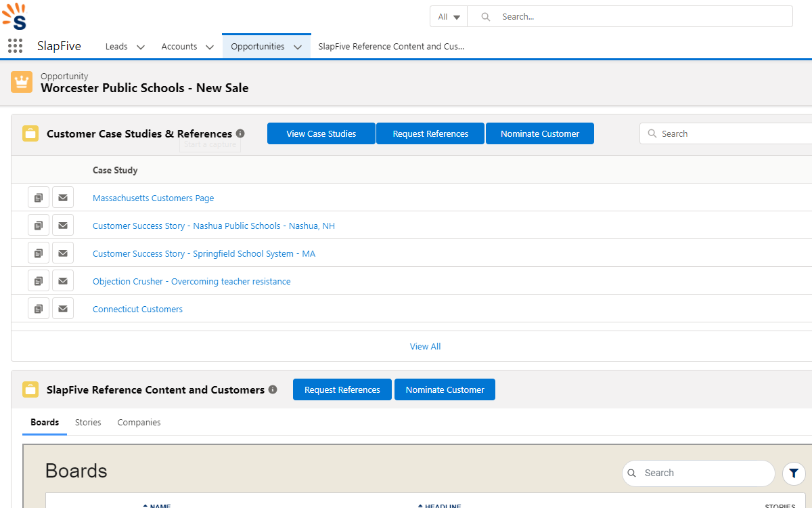
Task: Copy link for Springfield School System story
Action: [39, 253]
